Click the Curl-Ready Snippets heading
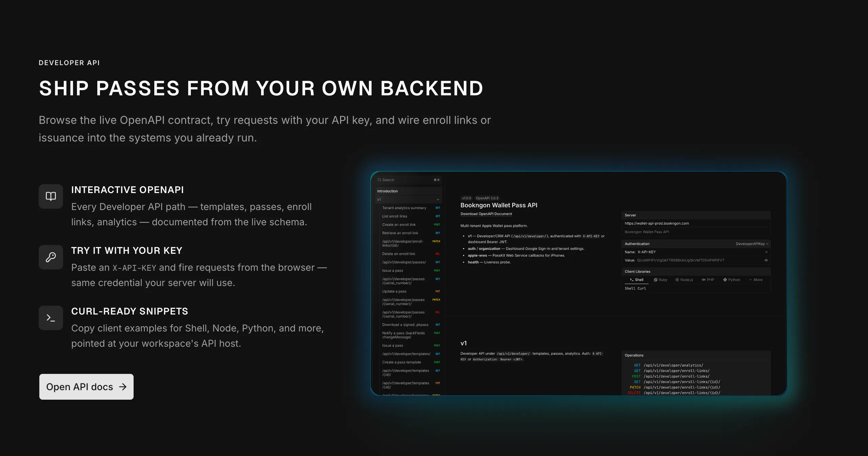Viewport: 868px width, 456px height. click(x=130, y=311)
